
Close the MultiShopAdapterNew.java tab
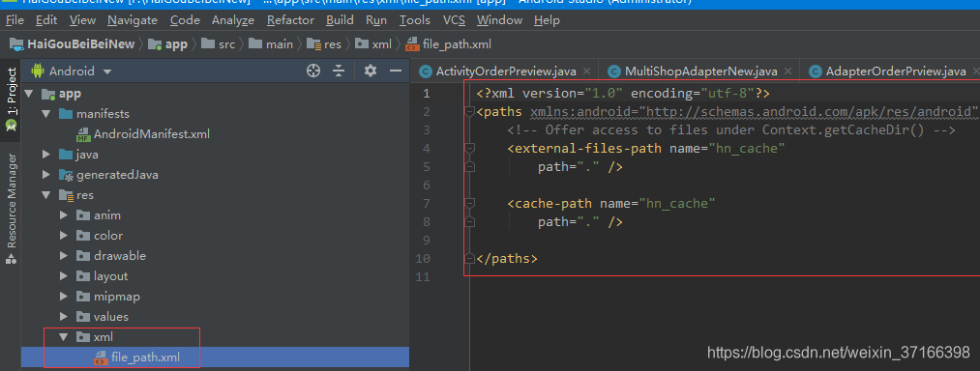[x=788, y=71]
